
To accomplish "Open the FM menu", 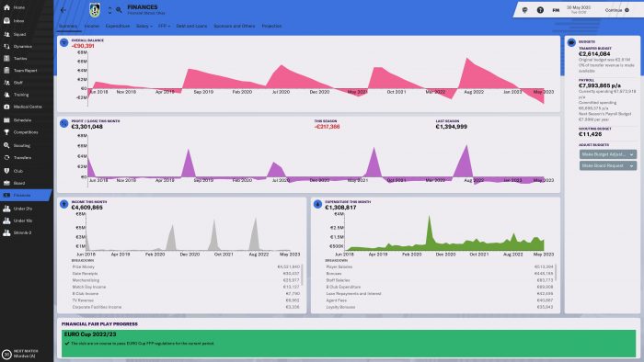I will 556,10.
